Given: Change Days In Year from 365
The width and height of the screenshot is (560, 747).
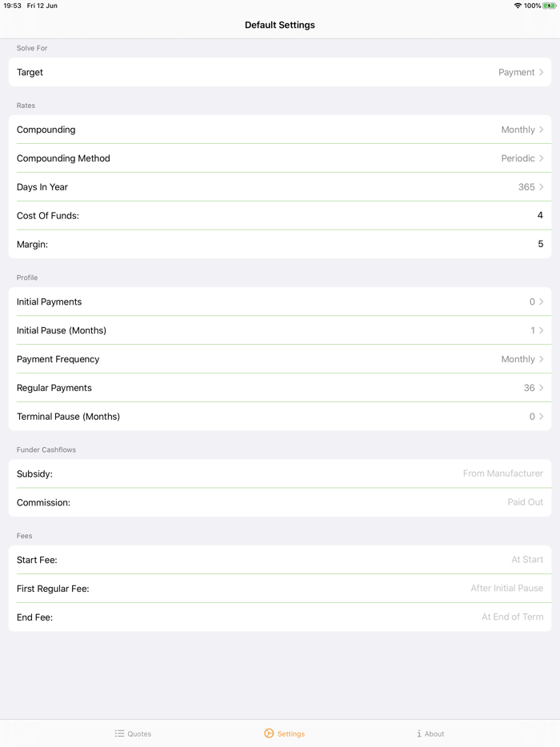Looking at the screenshot, I should pos(280,186).
